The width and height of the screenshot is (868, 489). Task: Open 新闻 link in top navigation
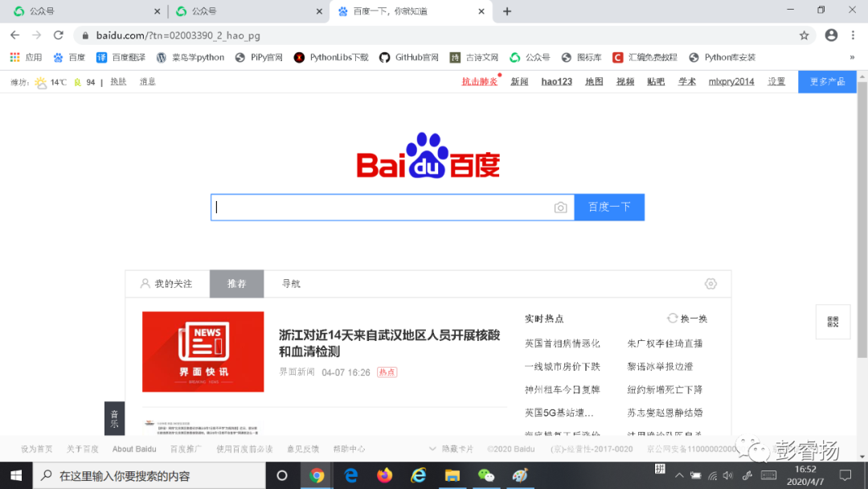tap(519, 81)
